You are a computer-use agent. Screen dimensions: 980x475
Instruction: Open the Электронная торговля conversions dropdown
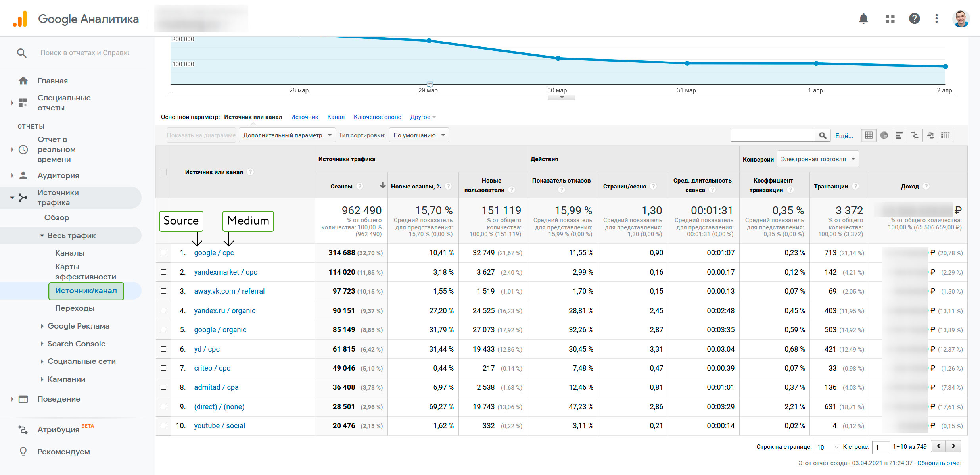click(x=818, y=159)
